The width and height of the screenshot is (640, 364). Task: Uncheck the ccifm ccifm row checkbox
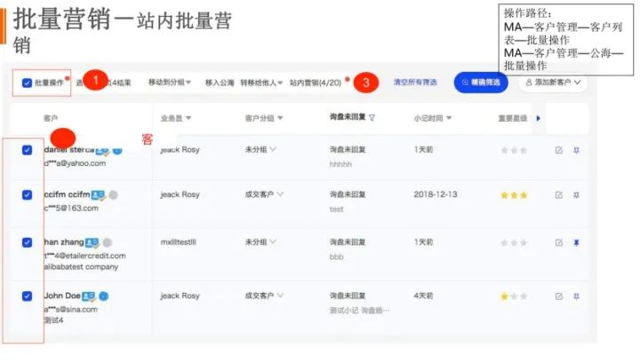pos(27,194)
